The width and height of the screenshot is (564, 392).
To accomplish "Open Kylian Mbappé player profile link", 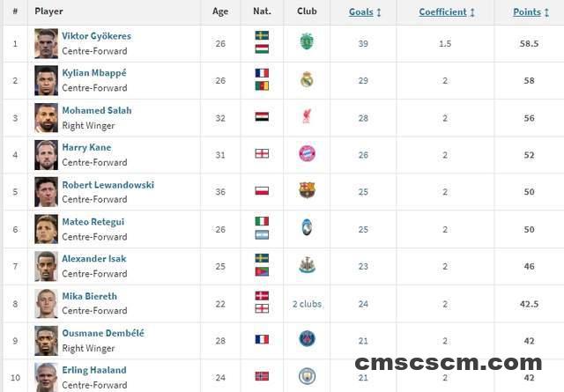I will 94,73.
